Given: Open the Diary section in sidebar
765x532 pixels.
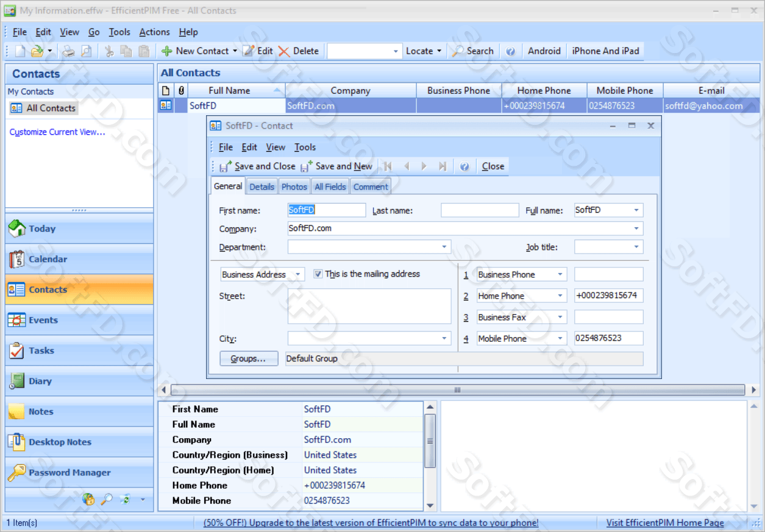Looking at the screenshot, I should pyautogui.click(x=79, y=381).
